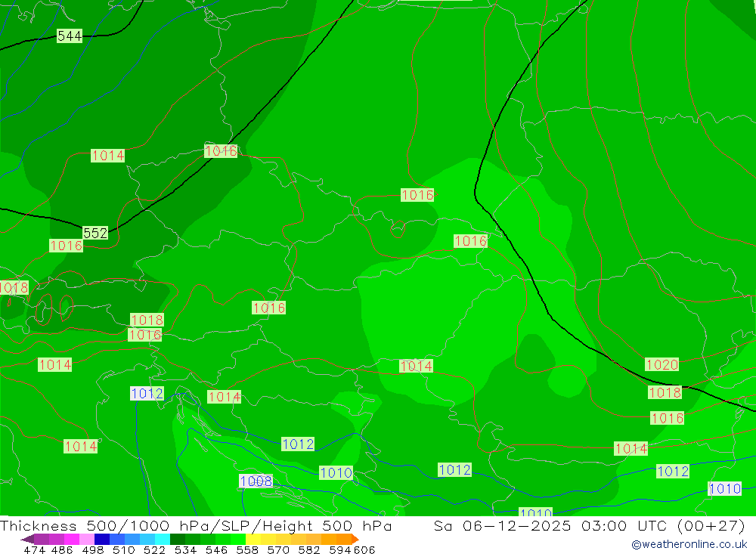Viewport: 756px width, 554px height.
Task: Click the first yellow legend swatch at 558
Action: pos(253,539)
